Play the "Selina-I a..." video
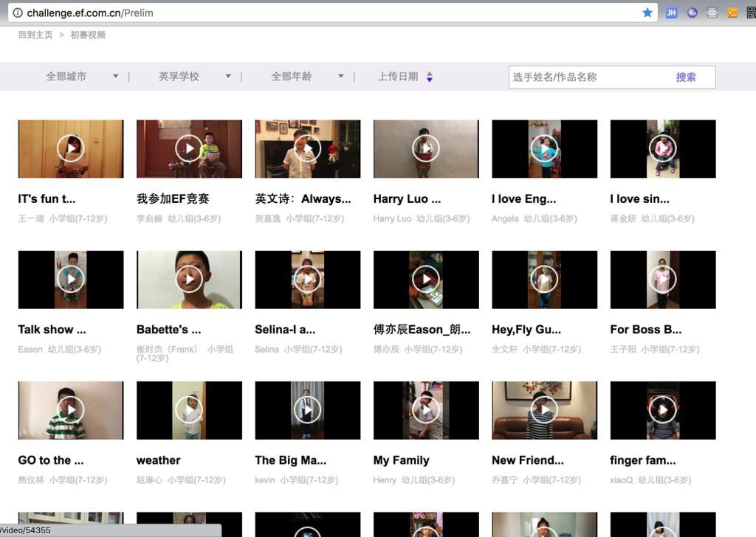This screenshot has width=756, height=537. pyautogui.click(x=308, y=280)
